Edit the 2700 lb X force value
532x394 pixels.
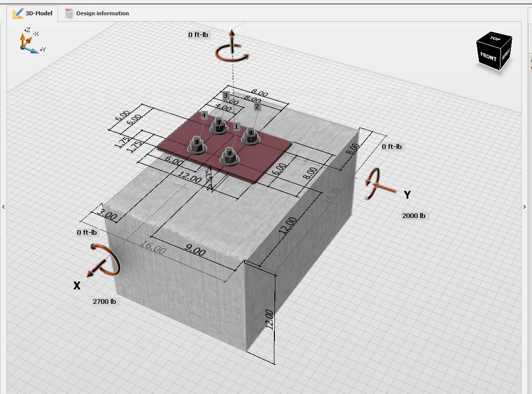[x=104, y=302]
